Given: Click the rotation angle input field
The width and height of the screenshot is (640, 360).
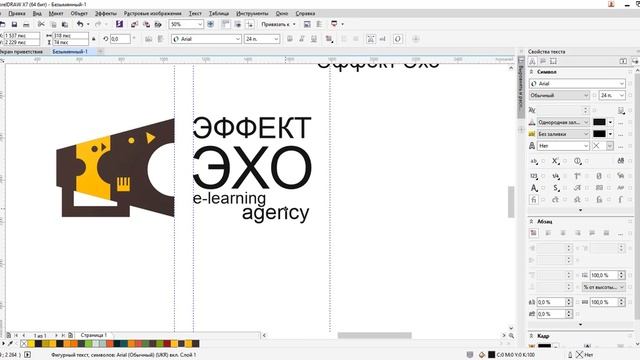Looking at the screenshot, I should click(120, 39).
